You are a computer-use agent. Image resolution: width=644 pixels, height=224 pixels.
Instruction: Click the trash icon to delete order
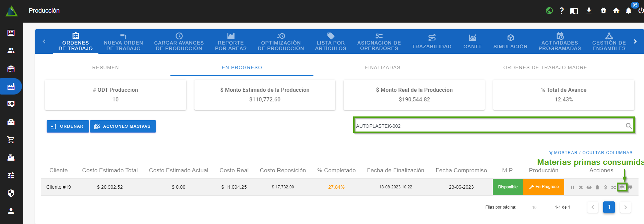tap(597, 187)
